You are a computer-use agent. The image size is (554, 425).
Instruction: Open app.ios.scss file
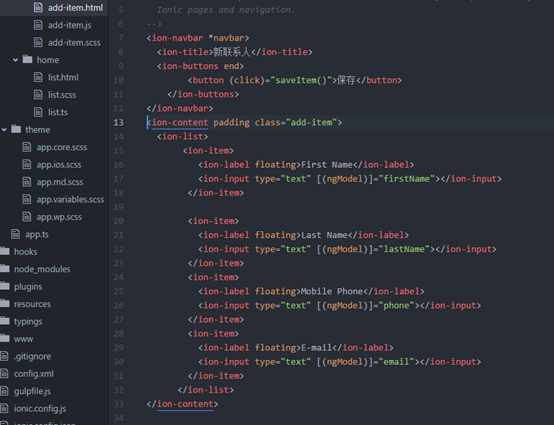click(x=59, y=165)
